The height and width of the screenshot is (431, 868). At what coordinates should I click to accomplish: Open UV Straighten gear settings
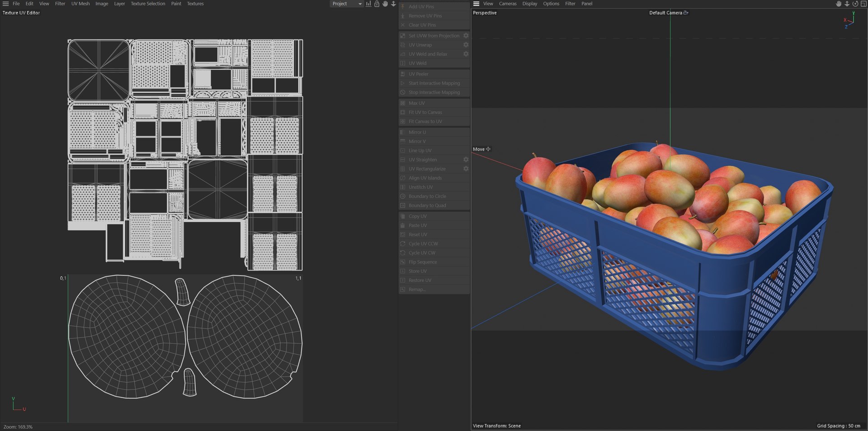[466, 159]
